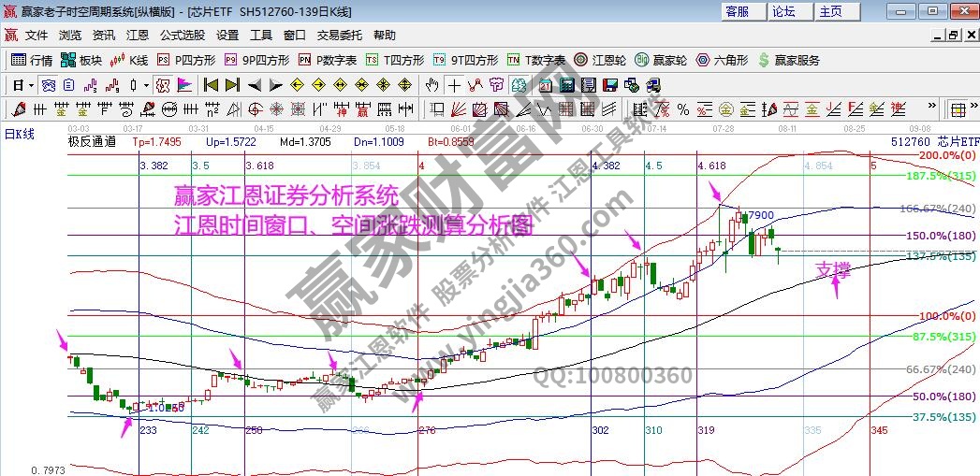Expand the 日 period dropdown arrow
Image resolution: width=980 pixels, height=476 pixels.
[31, 85]
